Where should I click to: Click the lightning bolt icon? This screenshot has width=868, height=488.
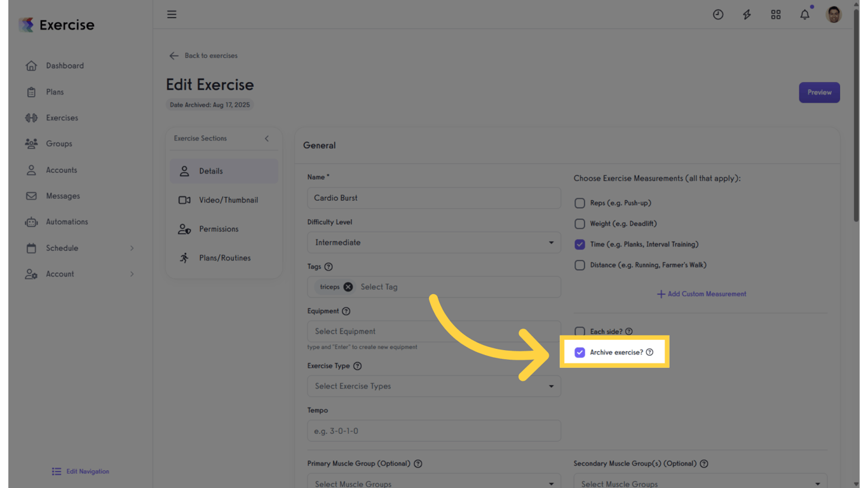click(x=747, y=14)
